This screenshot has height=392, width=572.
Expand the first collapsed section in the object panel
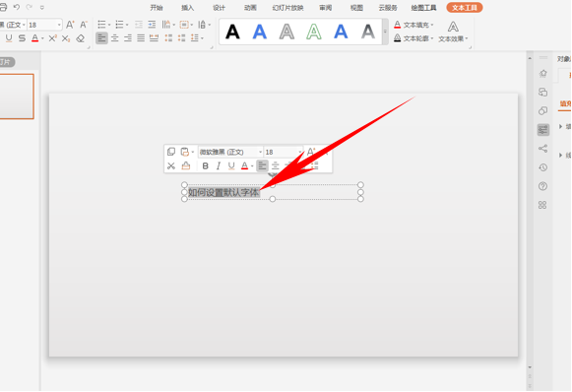tap(561, 126)
